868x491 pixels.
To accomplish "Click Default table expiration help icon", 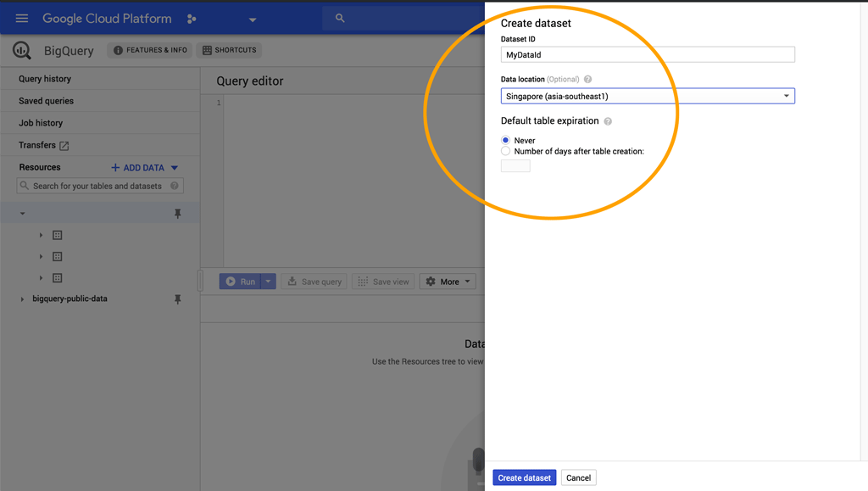I will tap(608, 121).
